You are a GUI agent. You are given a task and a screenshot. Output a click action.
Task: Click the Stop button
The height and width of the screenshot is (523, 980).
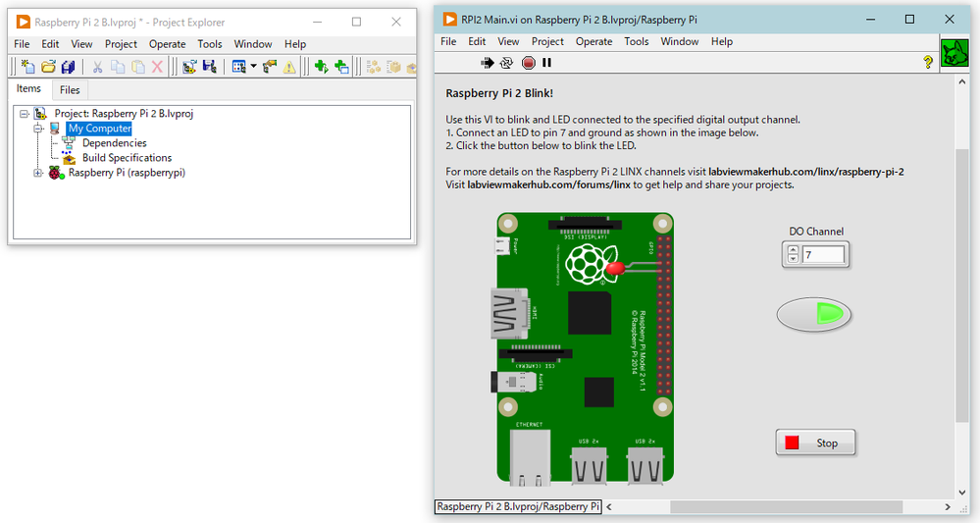pos(815,443)
